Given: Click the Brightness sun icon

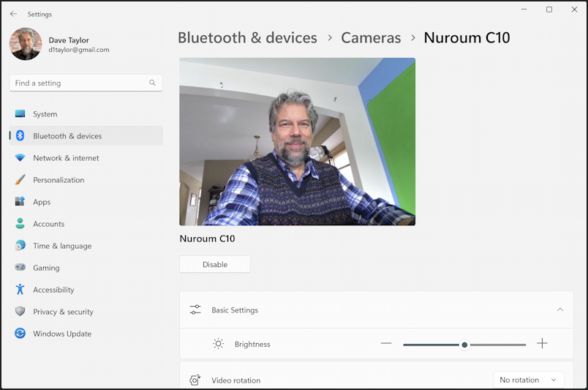Looking at the screenshot, I should point(218,343).
